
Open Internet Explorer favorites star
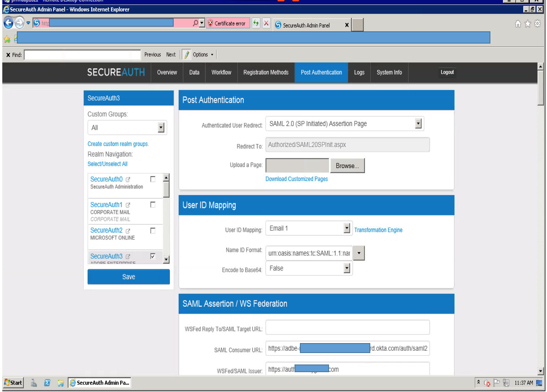[527, 23]
